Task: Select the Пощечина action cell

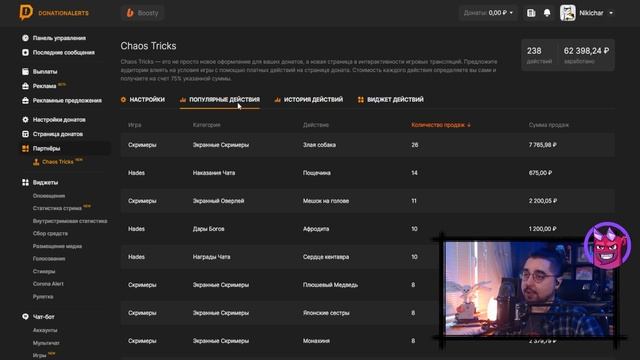Action: click(317, 173)
